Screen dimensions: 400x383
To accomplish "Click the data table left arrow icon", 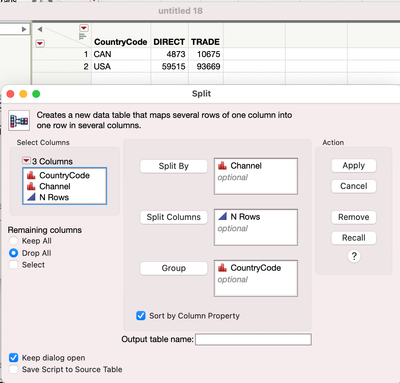I will [x=40, y=29].
